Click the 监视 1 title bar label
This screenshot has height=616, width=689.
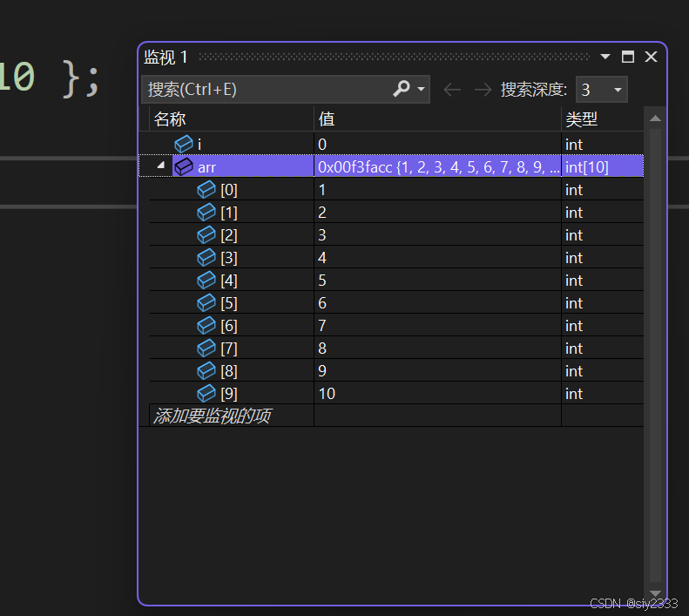pyautogui.click(x=165, y=58)
